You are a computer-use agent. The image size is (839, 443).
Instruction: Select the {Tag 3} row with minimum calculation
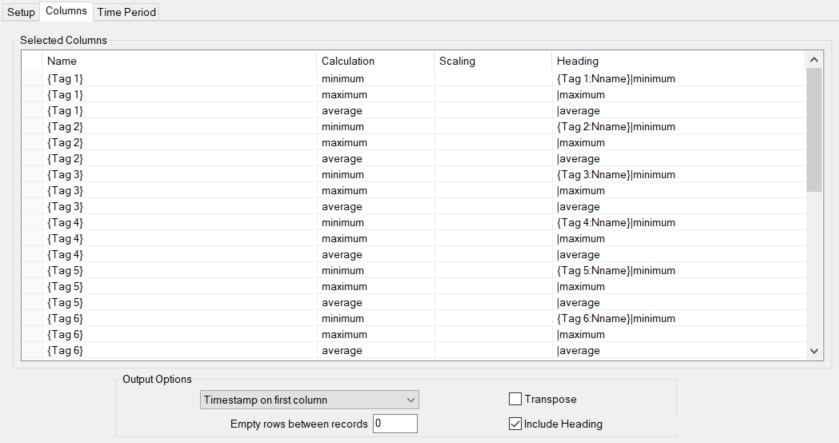414,175
